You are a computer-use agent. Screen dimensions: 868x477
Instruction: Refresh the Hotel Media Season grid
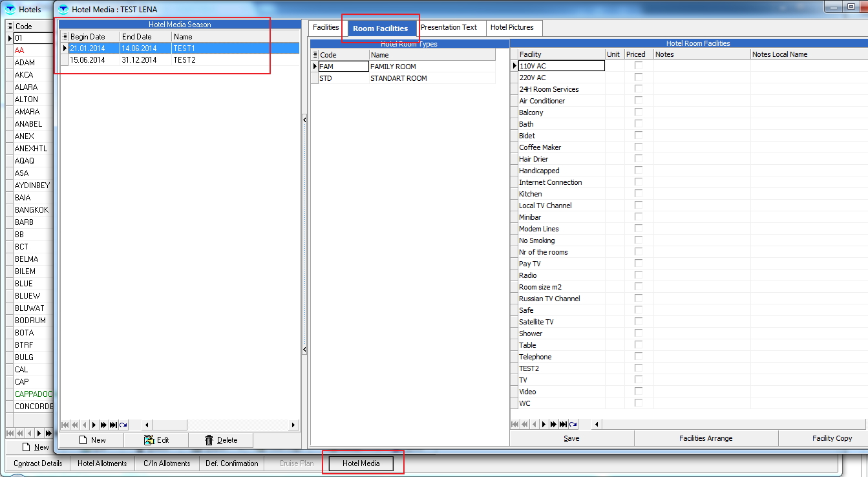(x=123, y=425)
